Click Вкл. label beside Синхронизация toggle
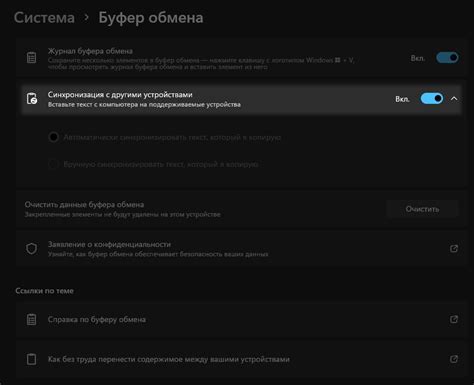The height and width of the screenshot is (385, 474). tap(403, 99)
